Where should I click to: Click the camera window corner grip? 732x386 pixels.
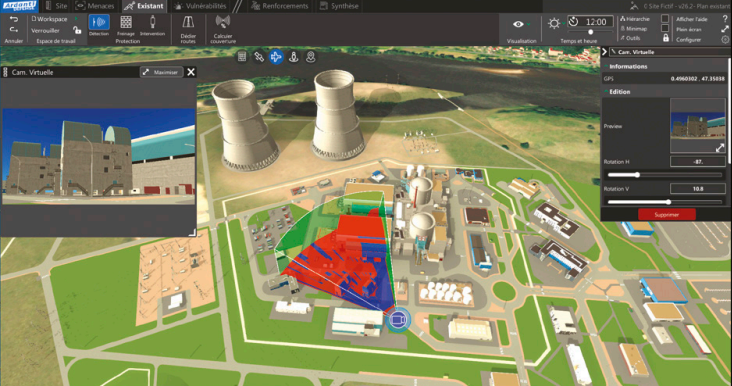pyautogui.click(x=192, y=232)
